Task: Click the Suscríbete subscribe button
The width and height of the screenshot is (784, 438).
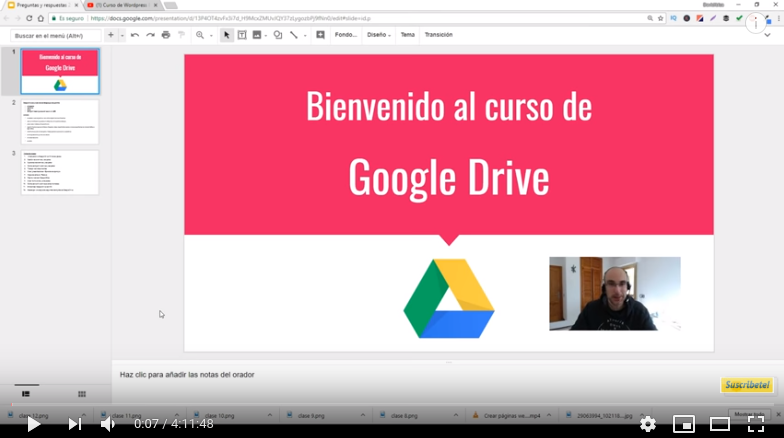Action: tap(747, 384)
